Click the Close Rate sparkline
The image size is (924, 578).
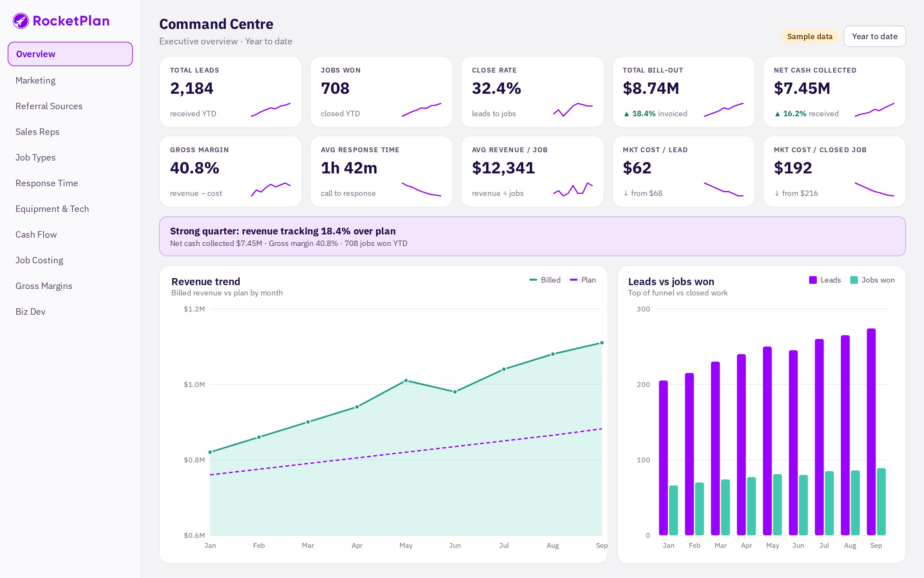click(573, 110)
